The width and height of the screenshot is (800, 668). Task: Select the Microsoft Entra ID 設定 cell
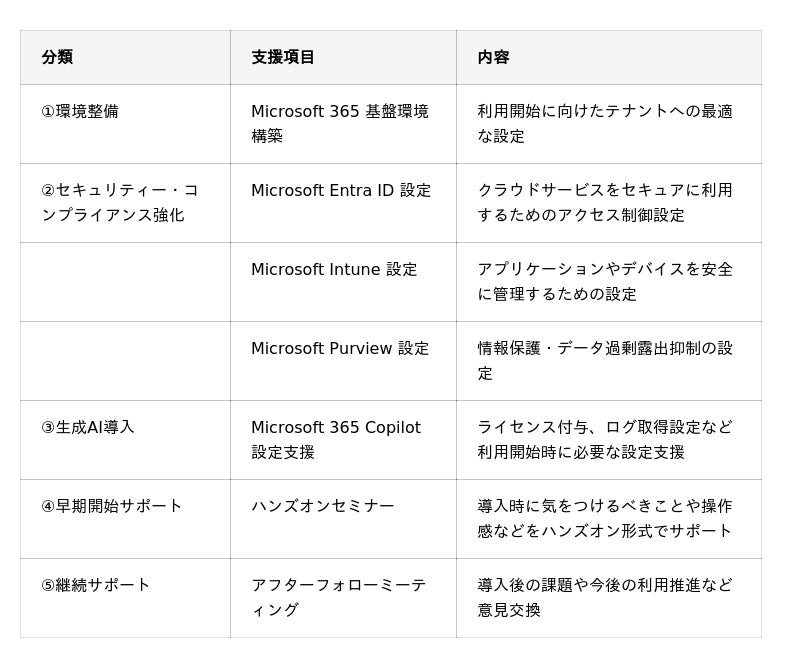pos(341,190)
